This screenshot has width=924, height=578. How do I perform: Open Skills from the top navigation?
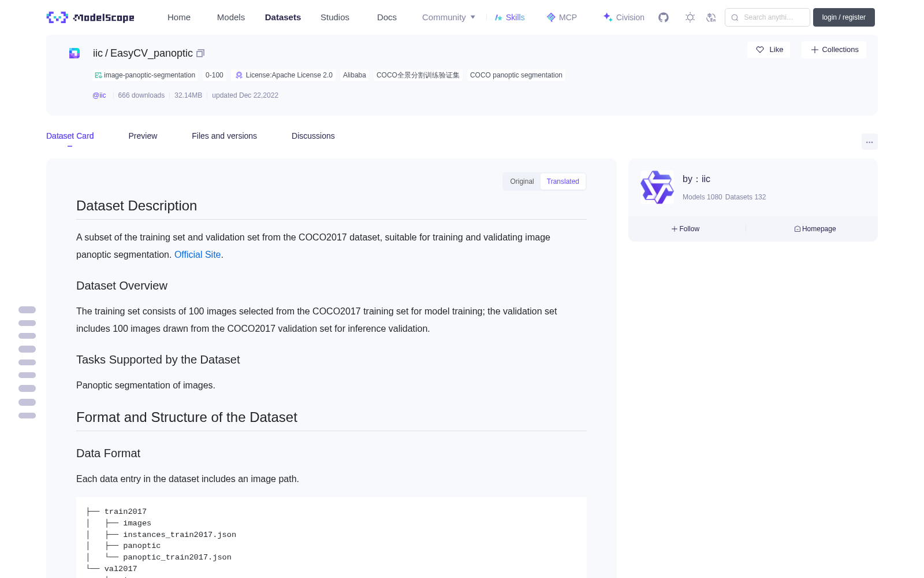click(509, 17)
